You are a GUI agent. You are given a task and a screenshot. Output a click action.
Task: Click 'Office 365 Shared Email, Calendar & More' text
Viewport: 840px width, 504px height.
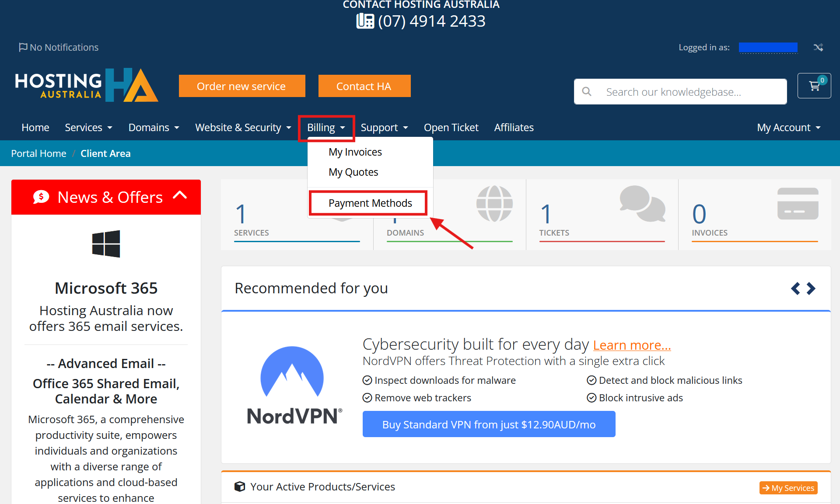point(106,391)
